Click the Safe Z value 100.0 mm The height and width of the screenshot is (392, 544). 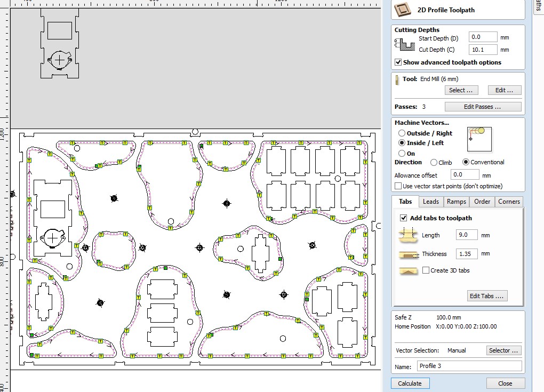(449, 317)
